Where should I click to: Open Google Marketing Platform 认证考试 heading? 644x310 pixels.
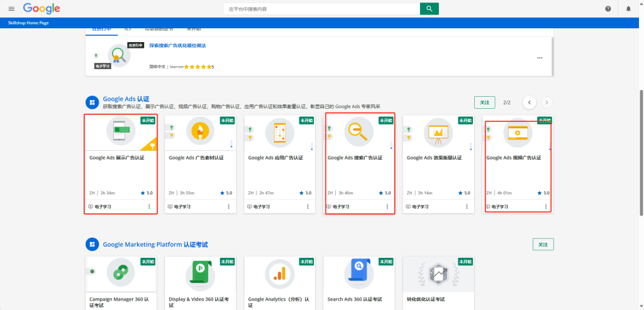tap(155, 245)
